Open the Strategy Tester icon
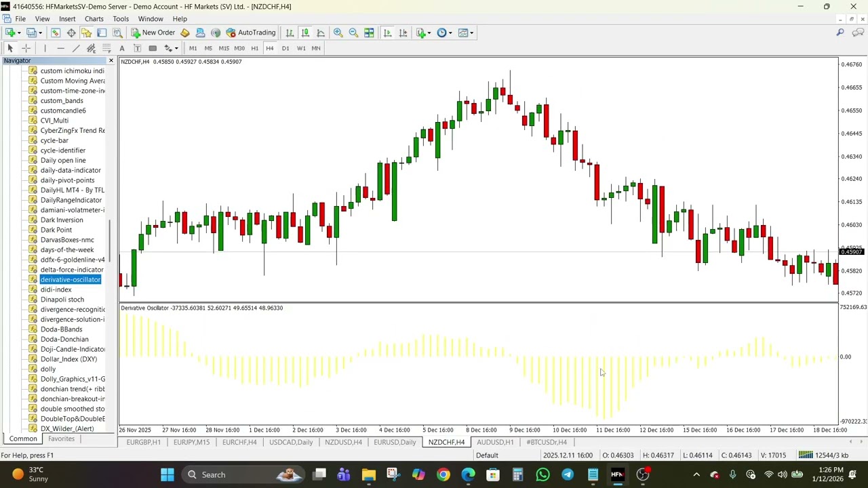 coord(117,33)
